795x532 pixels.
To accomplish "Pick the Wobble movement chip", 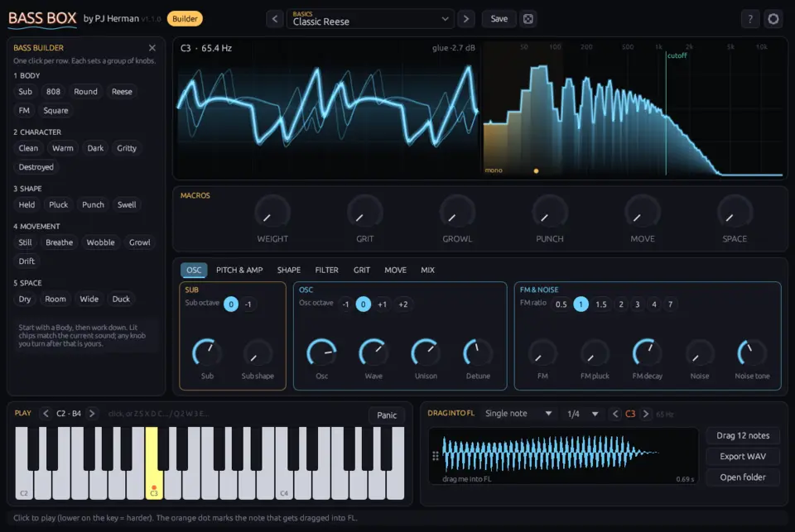I will point(100,242).
